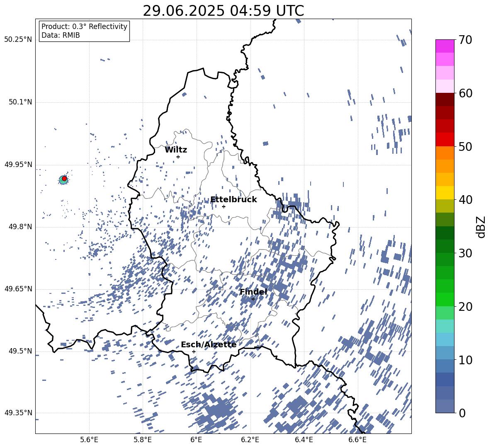Image resolution: width=491 pixels, height=448 pixels.
Task: Click the 6°E longitude label
Action: 196,440
